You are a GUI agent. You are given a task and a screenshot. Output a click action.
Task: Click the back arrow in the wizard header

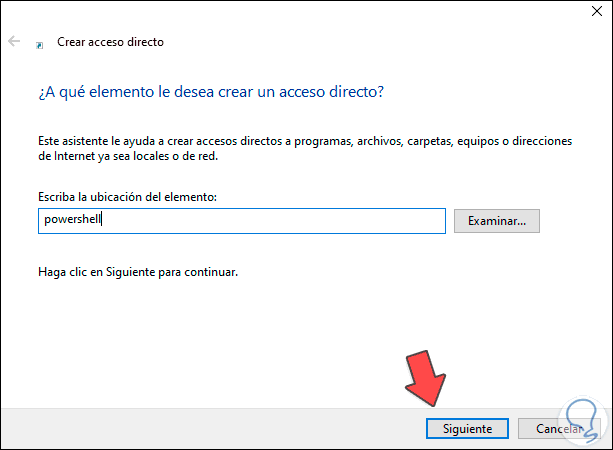click(13, 42)
